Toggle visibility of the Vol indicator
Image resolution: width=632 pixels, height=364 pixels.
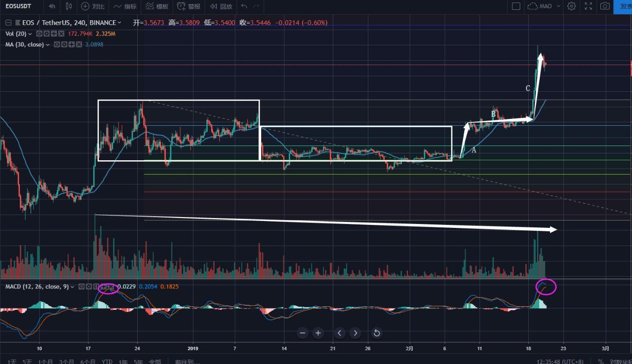[x=38, y=34]
